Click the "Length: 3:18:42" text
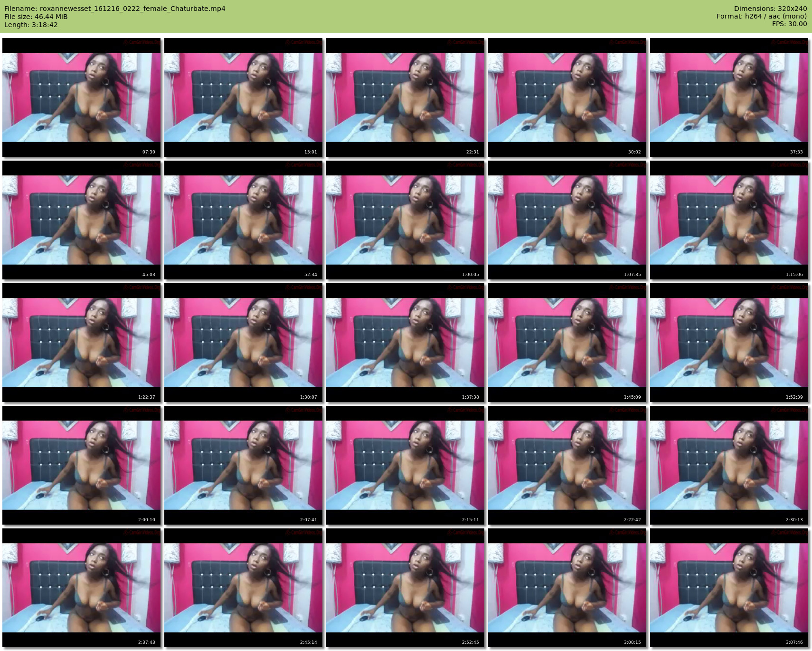The image size is (812, 651). click(x=31, y=25)
